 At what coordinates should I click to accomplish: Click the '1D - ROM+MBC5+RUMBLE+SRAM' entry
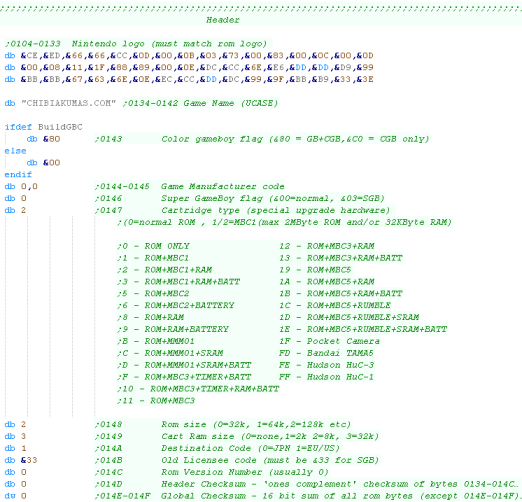coord(349,317)
